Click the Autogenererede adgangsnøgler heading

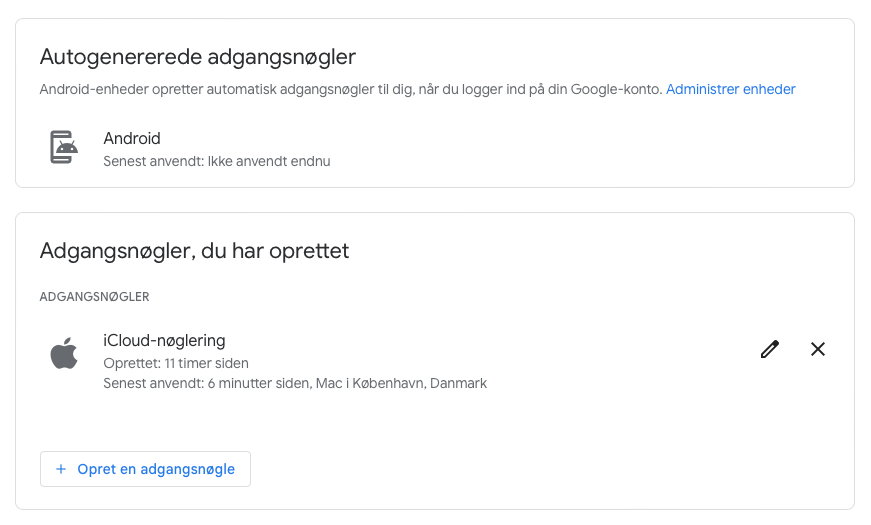197,56
